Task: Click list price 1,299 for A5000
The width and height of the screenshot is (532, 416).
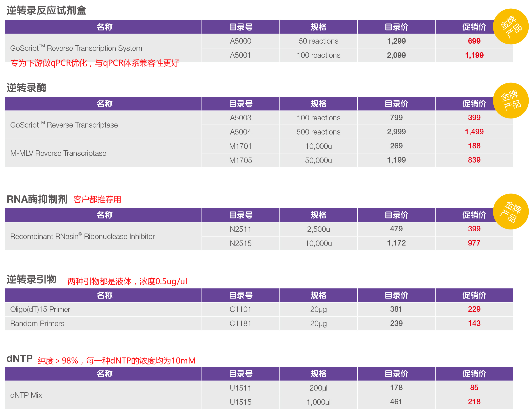Action: click(x=396, y=41)
